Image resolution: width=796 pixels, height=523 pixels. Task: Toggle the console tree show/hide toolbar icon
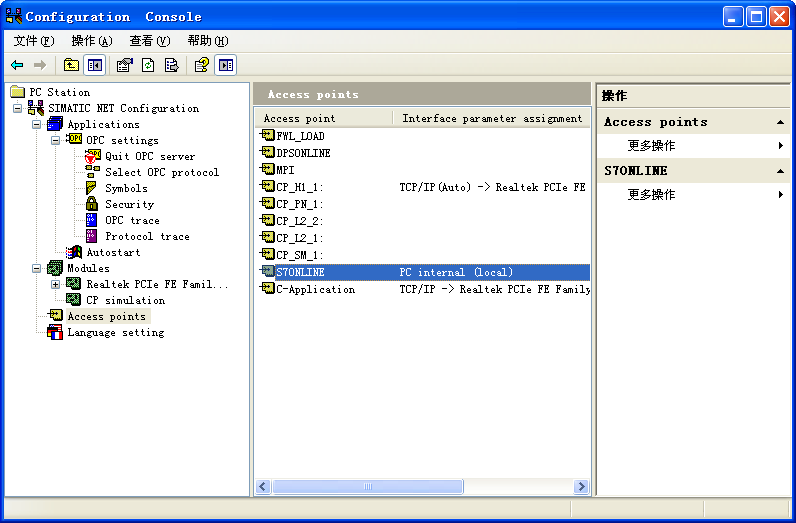tap(95, 65)
